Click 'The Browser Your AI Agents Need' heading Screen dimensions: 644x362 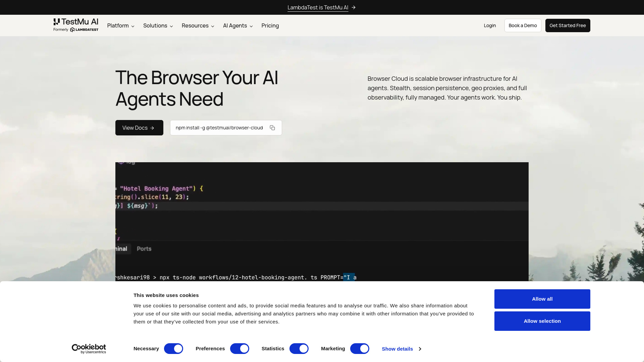[x=197, y=88]
